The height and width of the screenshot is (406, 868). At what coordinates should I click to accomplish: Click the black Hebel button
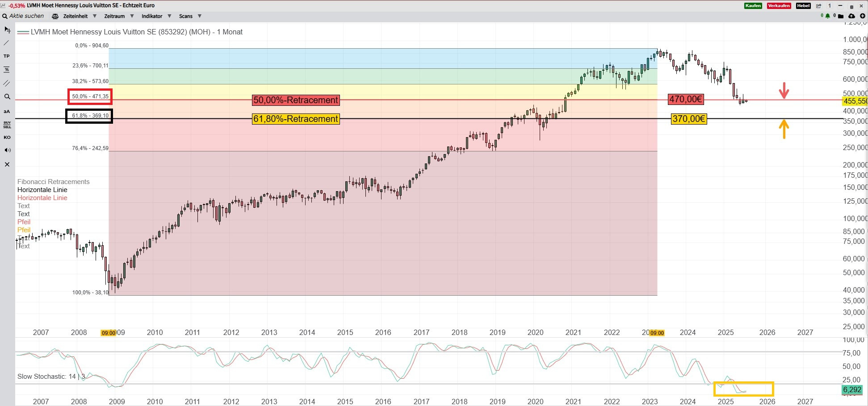[x=803, y=6]
